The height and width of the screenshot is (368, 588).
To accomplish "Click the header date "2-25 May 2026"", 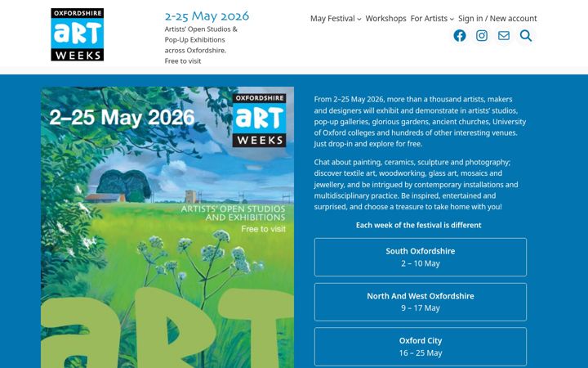I will pos(207,16).
